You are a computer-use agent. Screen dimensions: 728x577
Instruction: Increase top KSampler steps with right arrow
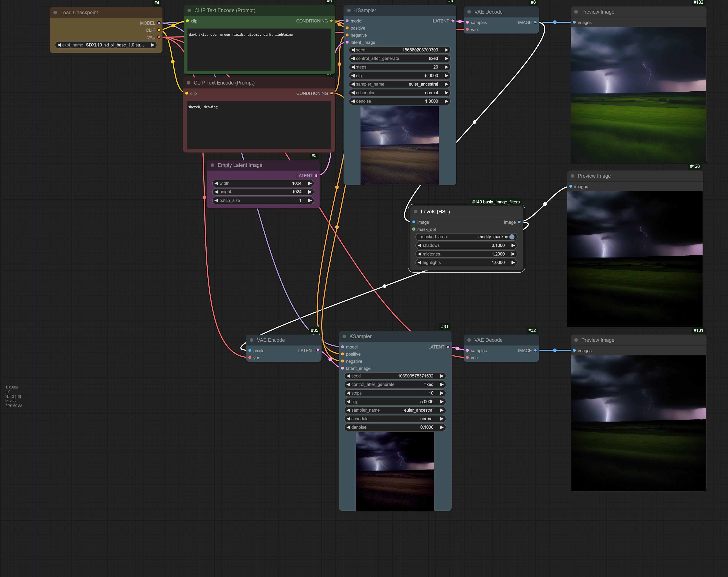446,67
